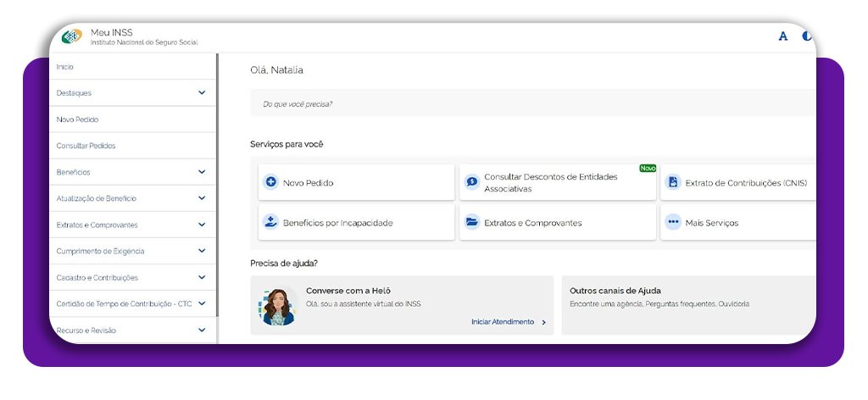Click the Benefícios por Incapacidade hand icon
This screenshot has width=868, height=400.
271,222
